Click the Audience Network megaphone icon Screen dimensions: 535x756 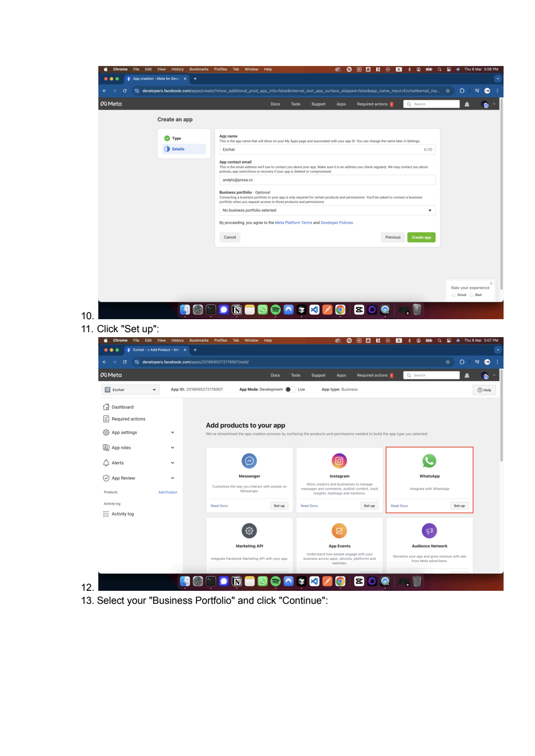tap(429, 531)
